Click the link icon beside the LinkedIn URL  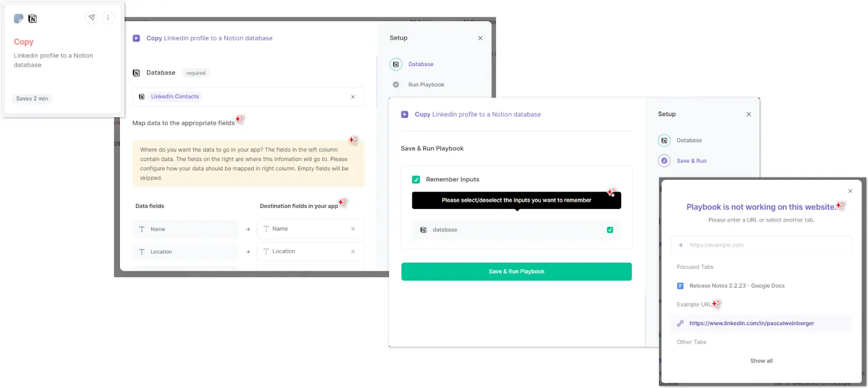680,323
